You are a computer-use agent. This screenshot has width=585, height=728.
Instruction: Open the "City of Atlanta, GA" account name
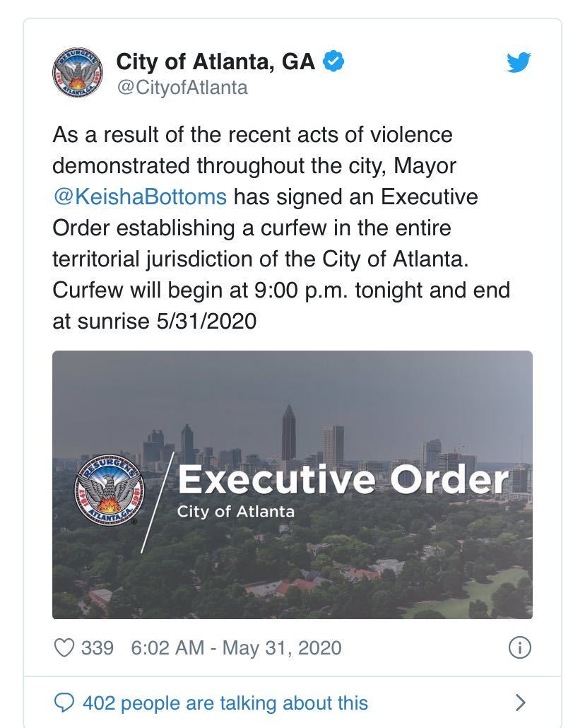215,62
